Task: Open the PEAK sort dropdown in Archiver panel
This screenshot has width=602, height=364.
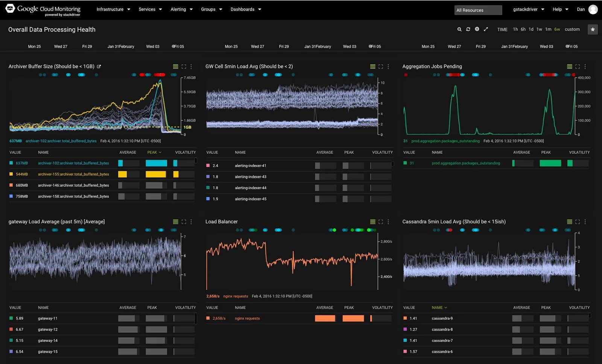Action: point(154,152)
